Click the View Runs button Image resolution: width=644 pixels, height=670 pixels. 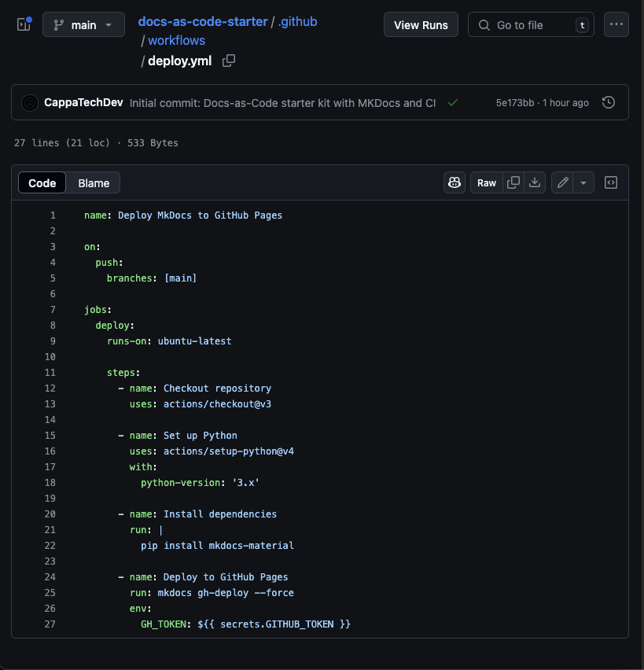click(x=421, y=25)
